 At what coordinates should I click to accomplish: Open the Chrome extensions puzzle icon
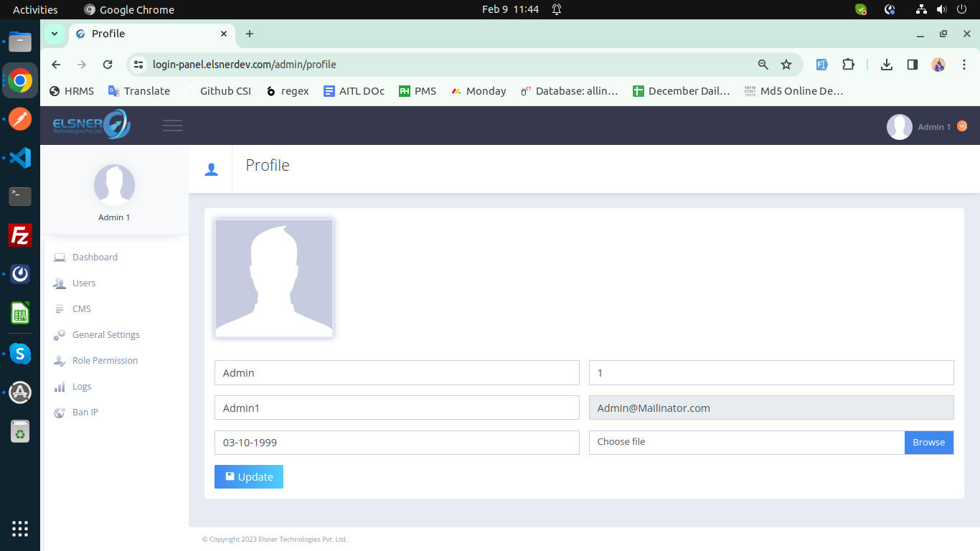[849, 64]
